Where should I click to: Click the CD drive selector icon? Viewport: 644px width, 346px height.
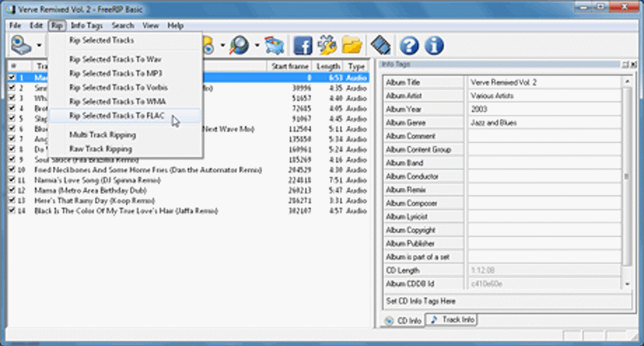coord(21,46)
